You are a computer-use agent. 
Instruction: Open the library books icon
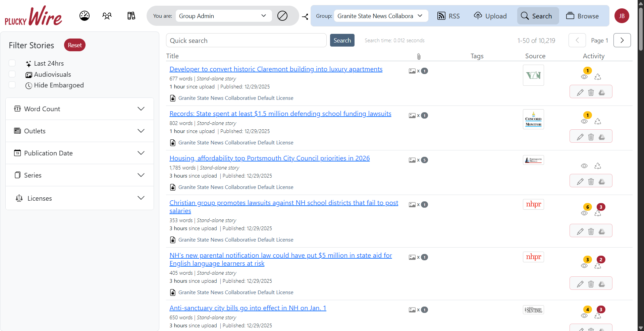click(131, 16)
